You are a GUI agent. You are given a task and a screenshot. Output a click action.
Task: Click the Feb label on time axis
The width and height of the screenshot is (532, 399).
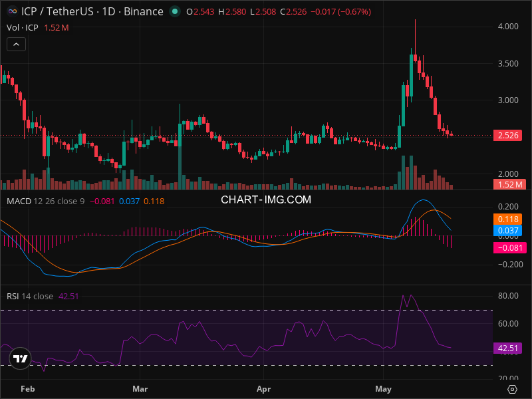tap(27, 389)
